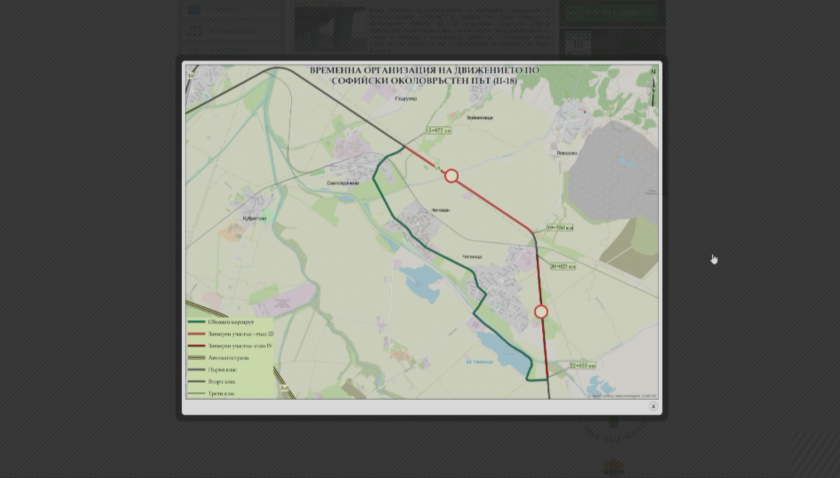This screenshot has height=478, width=840.
Task: Click the lower red circle marker near Чепинци
Action: (541, 311)
